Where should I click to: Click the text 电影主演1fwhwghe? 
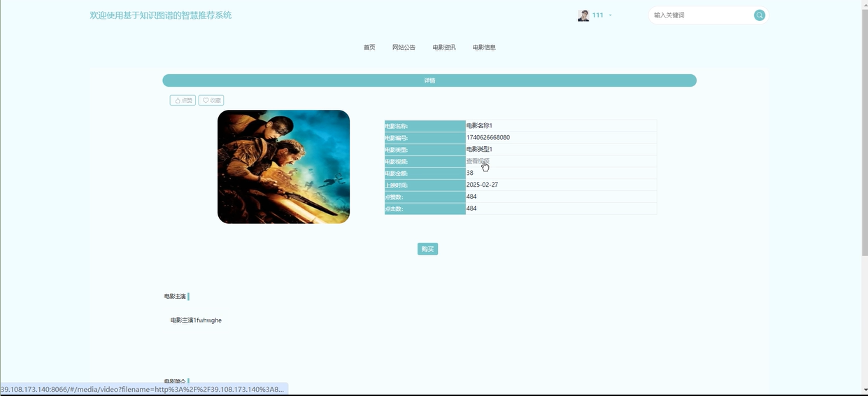click(196, 320)
